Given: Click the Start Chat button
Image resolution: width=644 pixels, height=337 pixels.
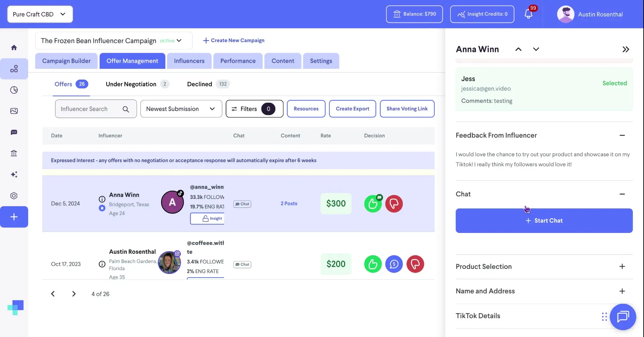Looking at the screenshot, I should [544, 221].
